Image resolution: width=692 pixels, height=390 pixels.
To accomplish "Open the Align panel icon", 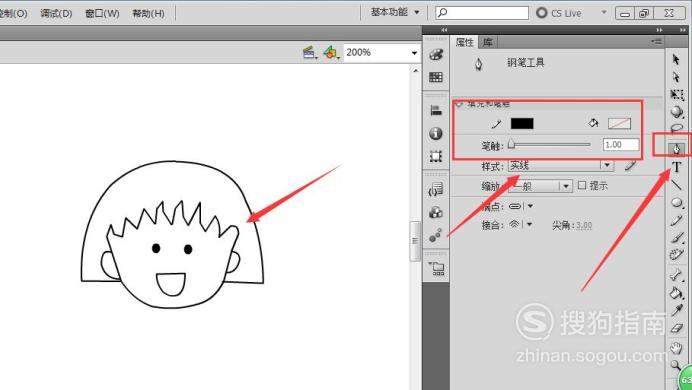I will click(x=436, y=110).
